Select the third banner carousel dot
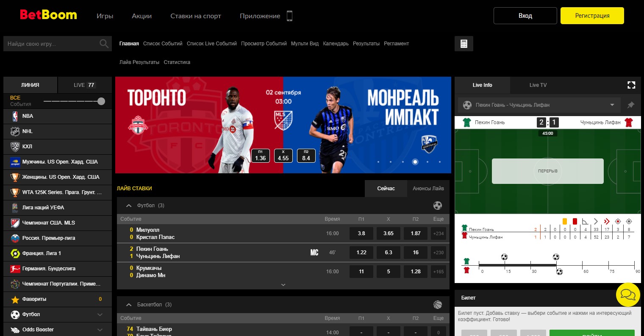This screenshot has width=644, height=336. point(403,162)
